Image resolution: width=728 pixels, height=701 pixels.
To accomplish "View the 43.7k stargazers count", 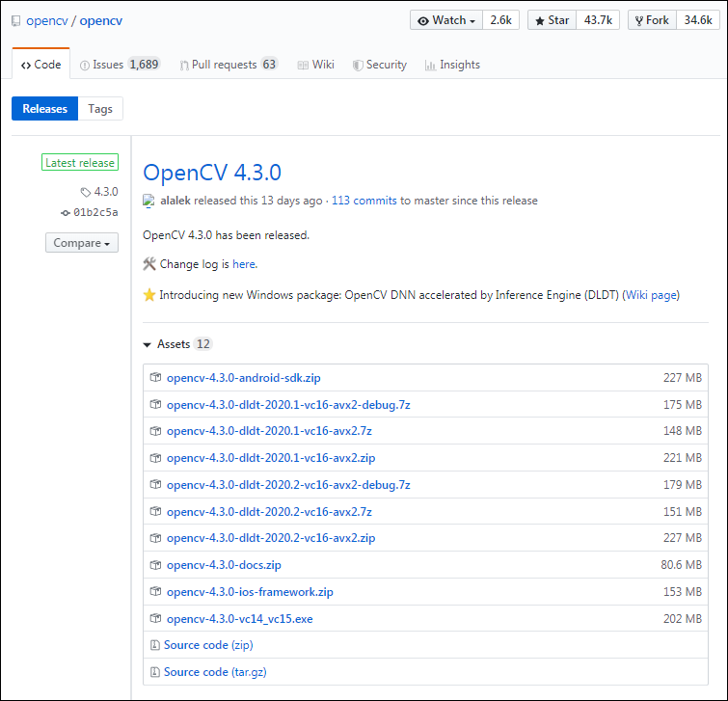I will coord(598,20).
